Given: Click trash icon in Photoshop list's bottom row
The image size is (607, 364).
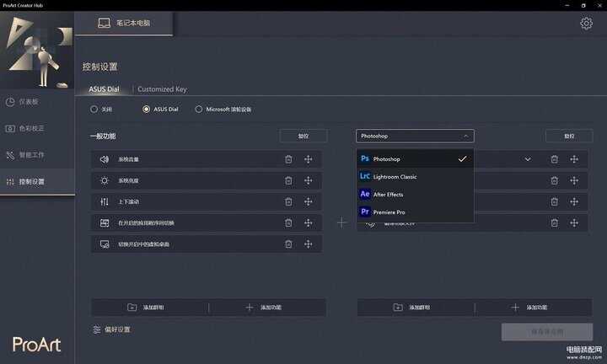Looking at the screenshot, I should click(555, 222).
